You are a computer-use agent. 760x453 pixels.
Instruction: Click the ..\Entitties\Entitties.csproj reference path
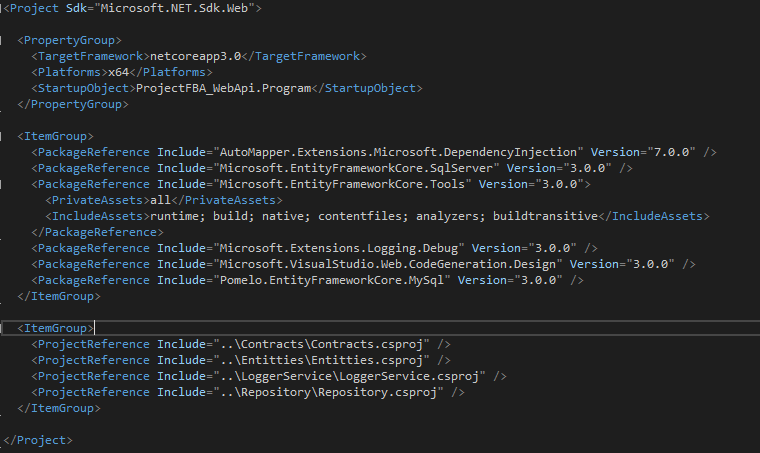coord(321,360)
